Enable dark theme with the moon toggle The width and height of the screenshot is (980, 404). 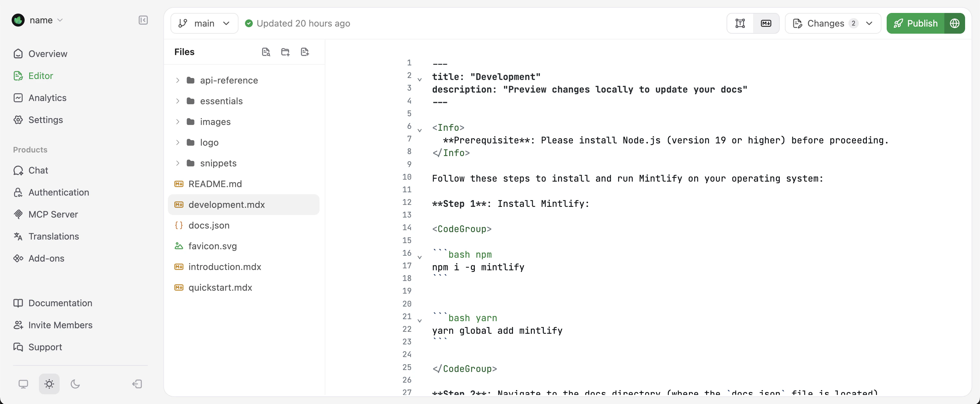coord(75,384)
